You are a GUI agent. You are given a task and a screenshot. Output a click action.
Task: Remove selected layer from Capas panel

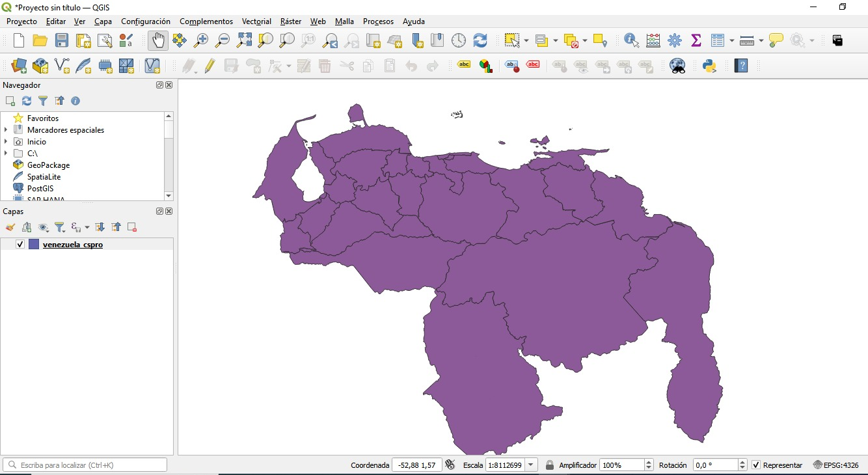(132, 227)
